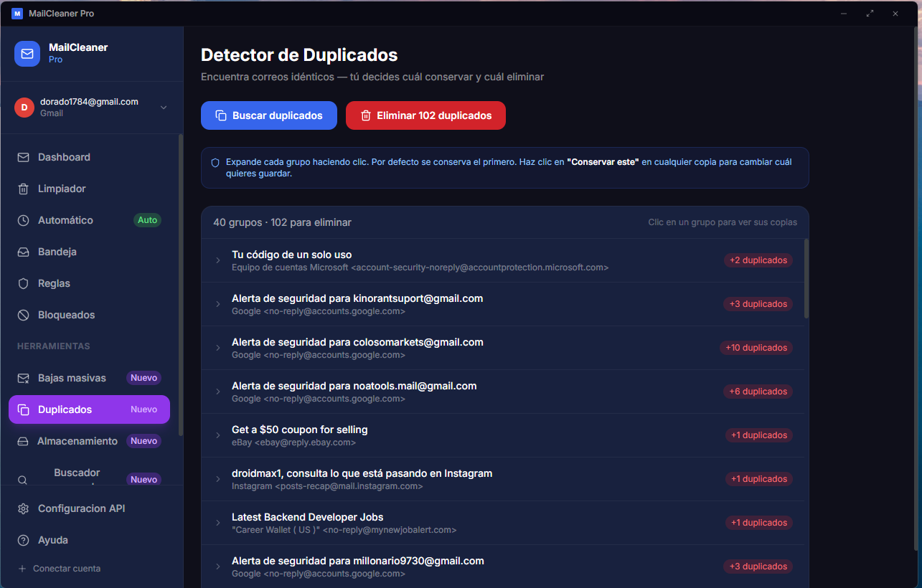922x588 pixels.
Task: Click the "HERRAMIENTAS" sidebar section label
Action: [x=54, y=346]
